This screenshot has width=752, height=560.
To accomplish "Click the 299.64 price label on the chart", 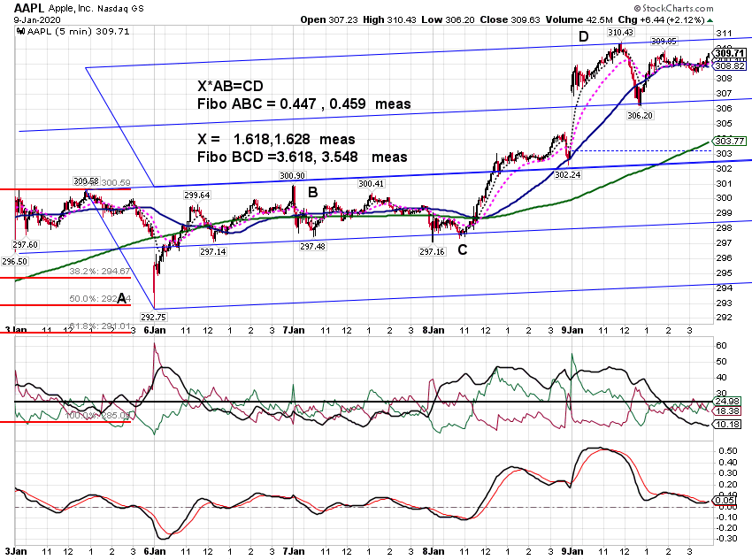I will 196,196.
